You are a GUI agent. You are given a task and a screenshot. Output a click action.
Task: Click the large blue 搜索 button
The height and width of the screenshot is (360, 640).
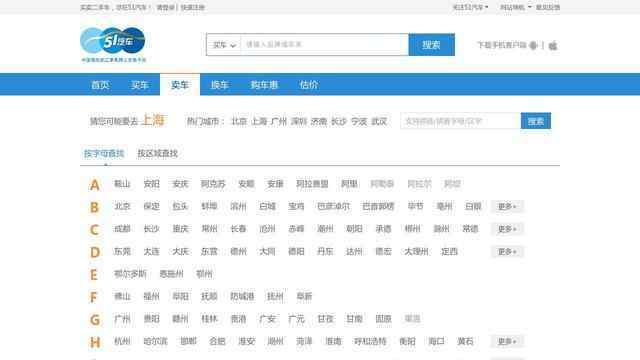431,45
